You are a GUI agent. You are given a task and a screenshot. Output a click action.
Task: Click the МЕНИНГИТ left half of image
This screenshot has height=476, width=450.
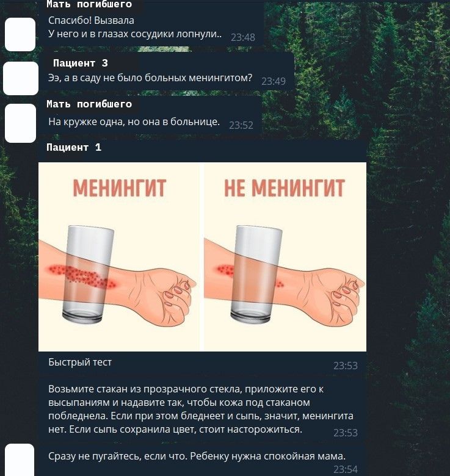point(118,257)
